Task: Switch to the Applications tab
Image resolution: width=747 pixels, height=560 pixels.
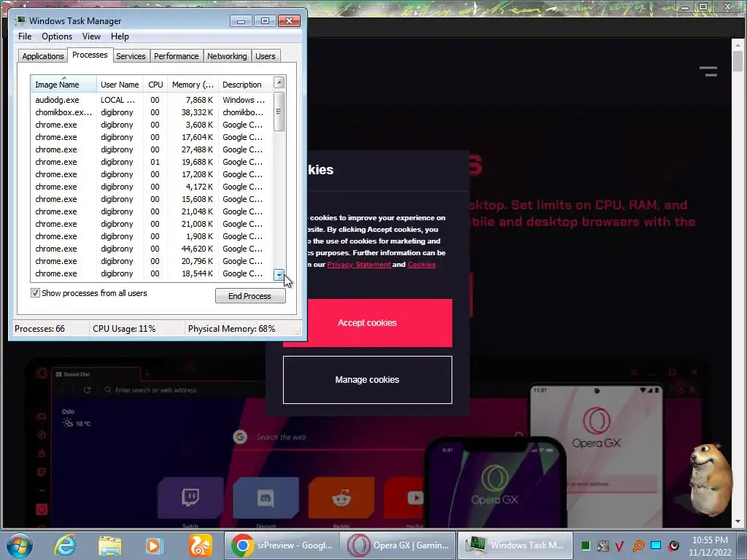Action: [43, 56]
